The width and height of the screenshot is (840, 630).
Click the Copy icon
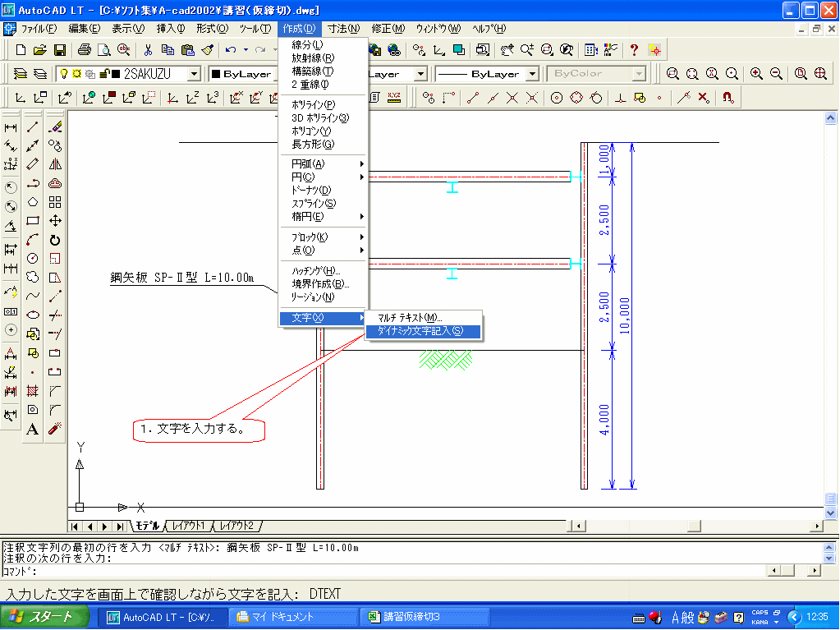tap(168, 50)
